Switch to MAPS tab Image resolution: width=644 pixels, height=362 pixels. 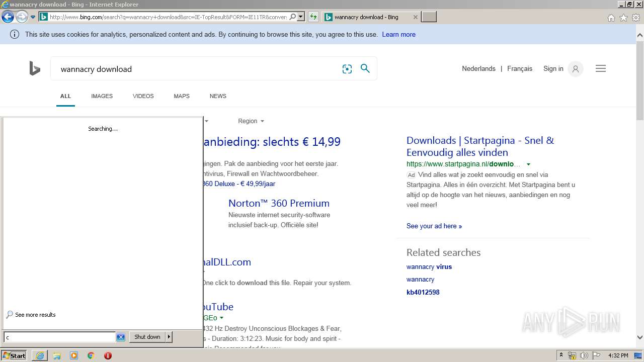[x=182, y=96]
